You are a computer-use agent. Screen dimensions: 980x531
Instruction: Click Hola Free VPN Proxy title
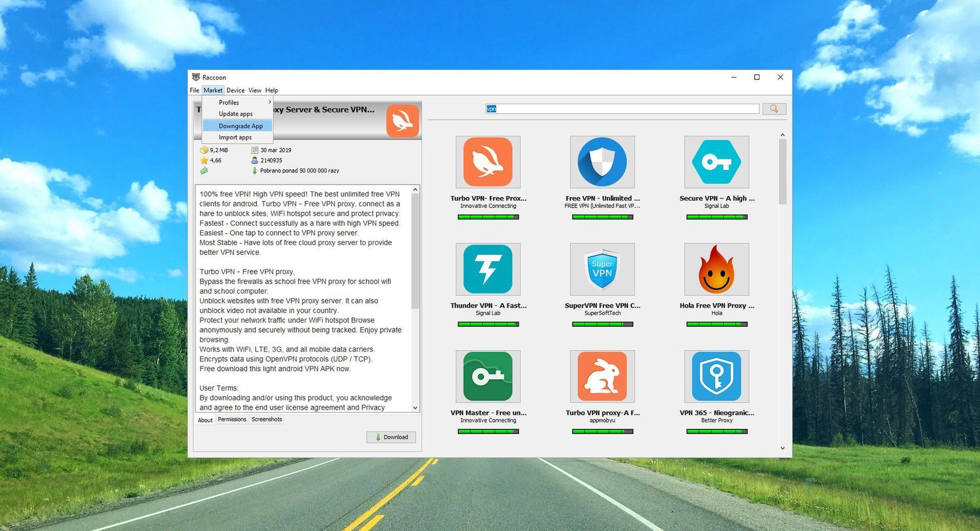click(x=717, y=305)
